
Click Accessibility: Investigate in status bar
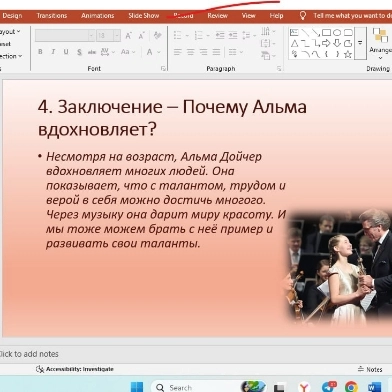[75, 369]
